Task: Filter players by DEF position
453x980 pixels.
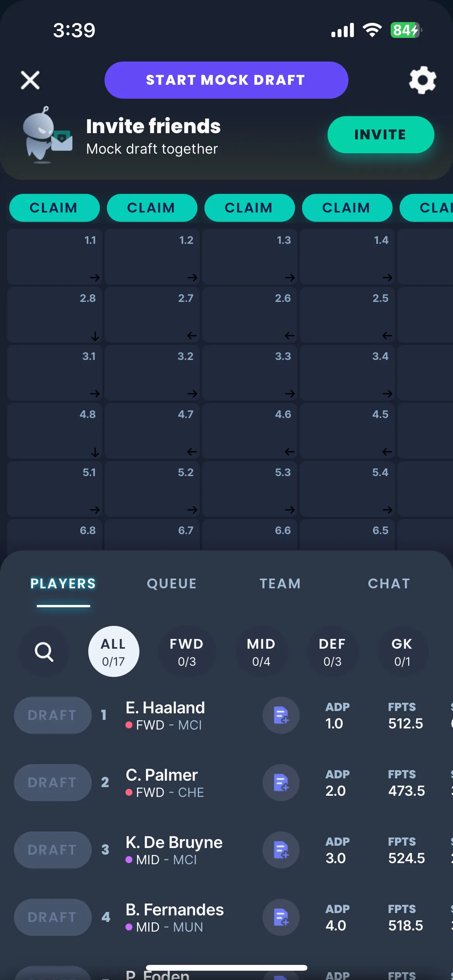Action: click(x=333, y=652)
